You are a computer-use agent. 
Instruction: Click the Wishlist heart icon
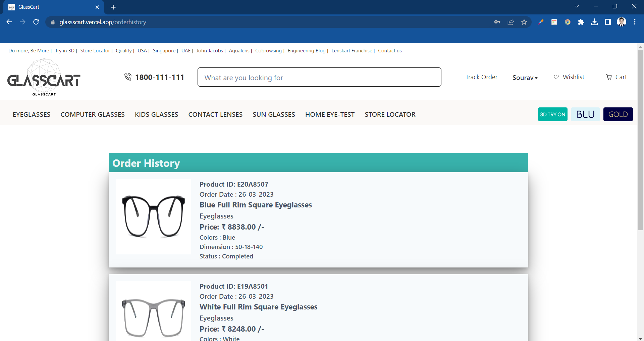[x=556, y=77]
